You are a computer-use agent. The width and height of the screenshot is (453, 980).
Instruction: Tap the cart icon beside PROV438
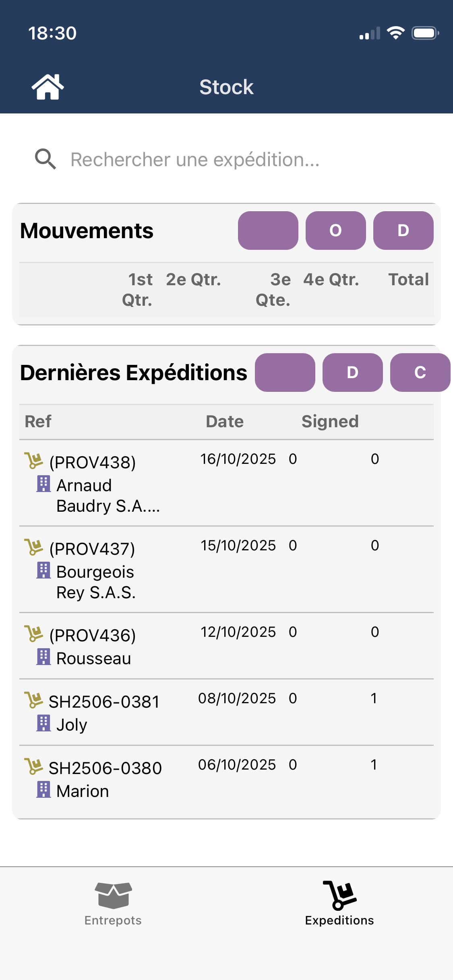click(x=34, y=461)
